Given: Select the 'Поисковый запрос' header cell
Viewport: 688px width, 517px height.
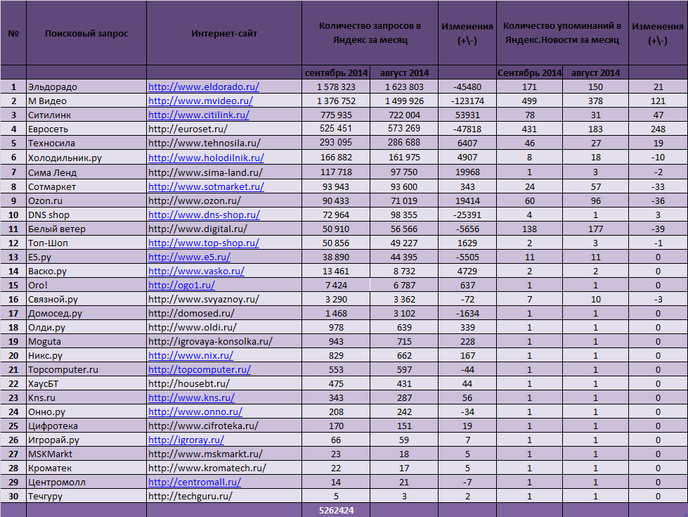Looking at the screenshot, I should coord(86,33).
